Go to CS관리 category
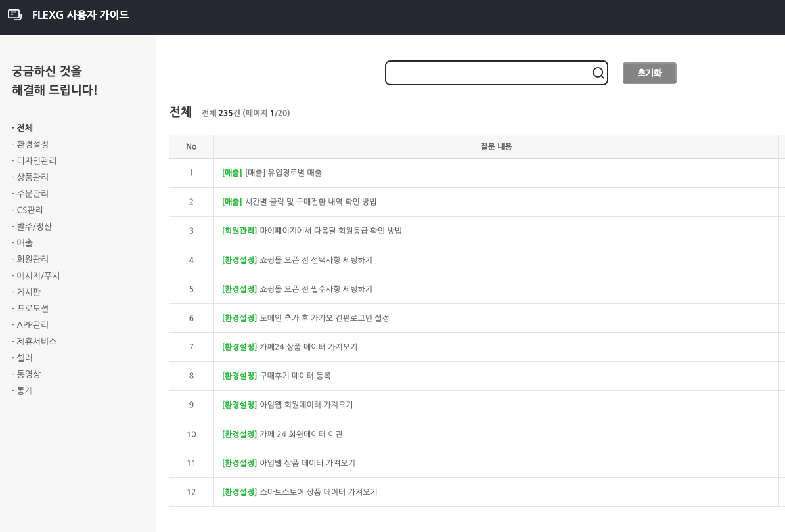 tap(30, 210)
